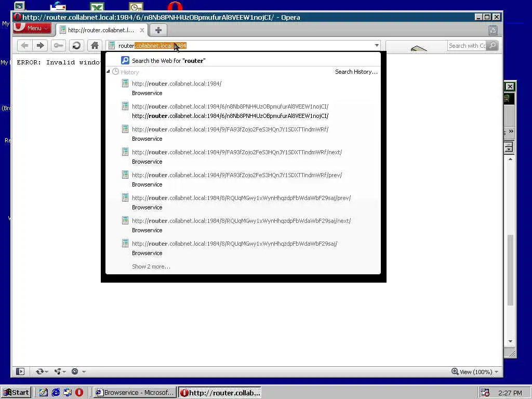Click the search magnifier button
Screen dimensions: 532x399
(x=493, y=45)
